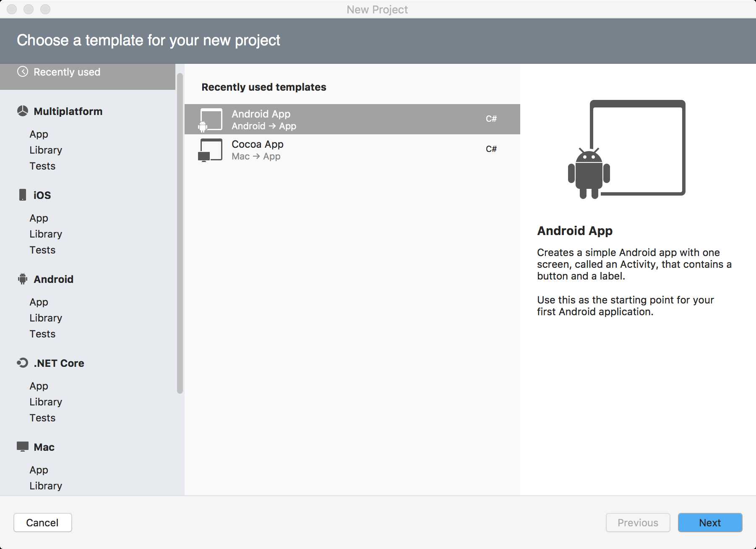The width and height of the screenshot is (756, 549).
Task: Open Library under iOS
Action: 46,234
